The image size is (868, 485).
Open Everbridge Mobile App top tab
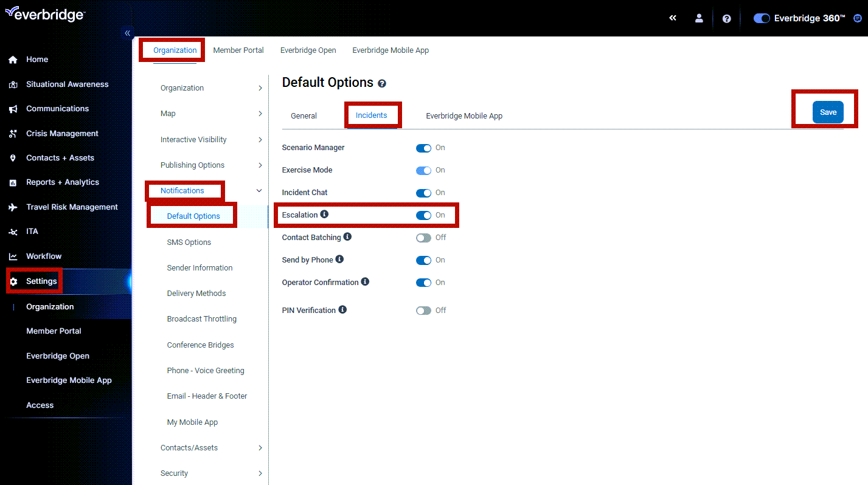click(391, 50)
